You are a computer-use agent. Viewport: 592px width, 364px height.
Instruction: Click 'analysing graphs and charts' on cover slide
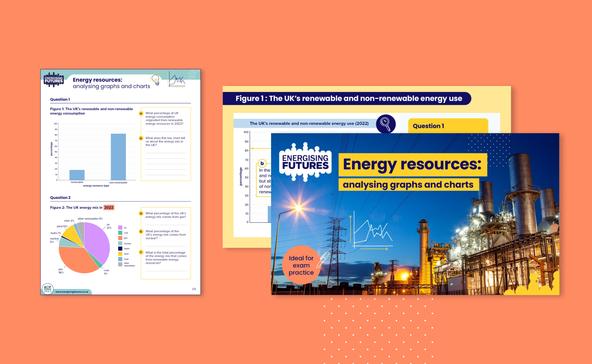[408, 185]
